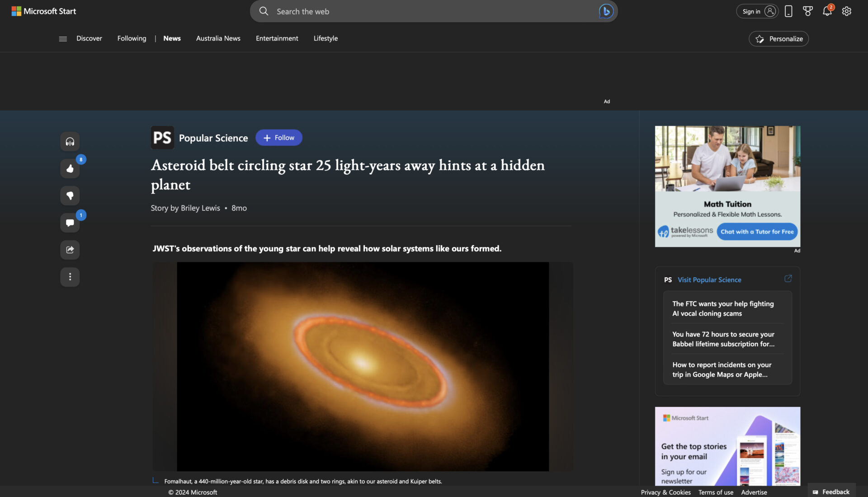The height and width of the screenshot is (497, 868).
Task: Open settings gear icon
Action: click(x=847, y=11)
